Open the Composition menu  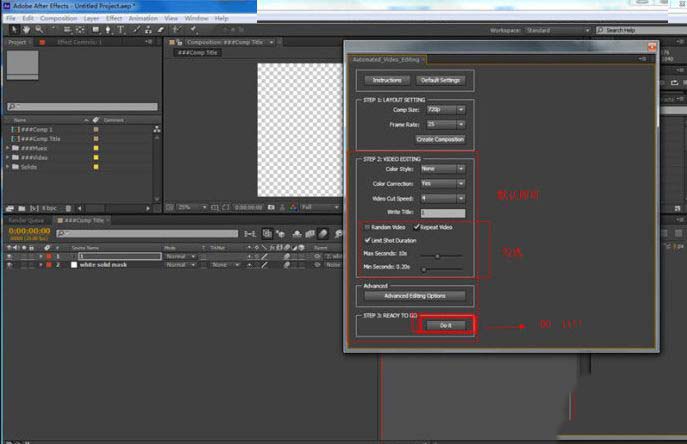[58, 18]
